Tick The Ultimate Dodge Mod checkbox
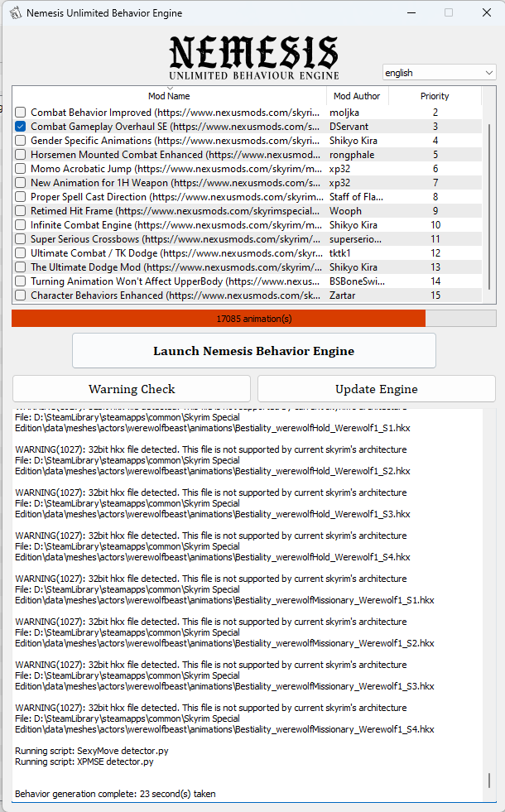The height and width of the screenshot is (812, 505). point(20,267)
